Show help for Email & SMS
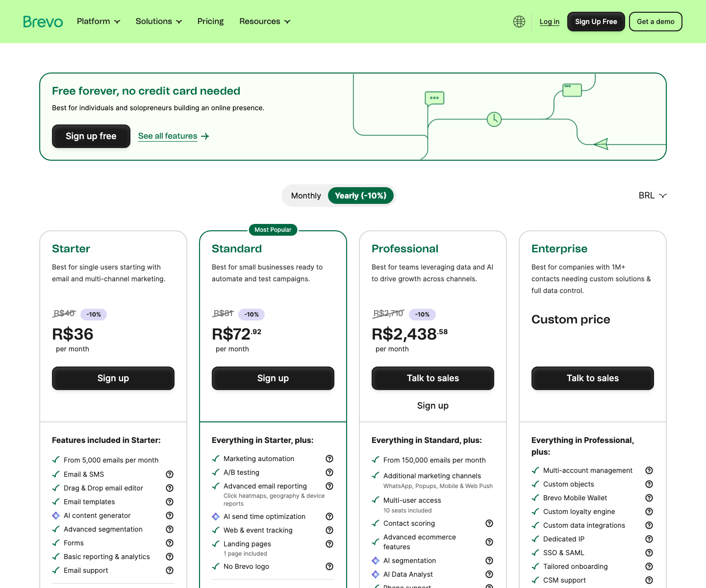The height and width of the screenshot is (588, 706). 170,474
